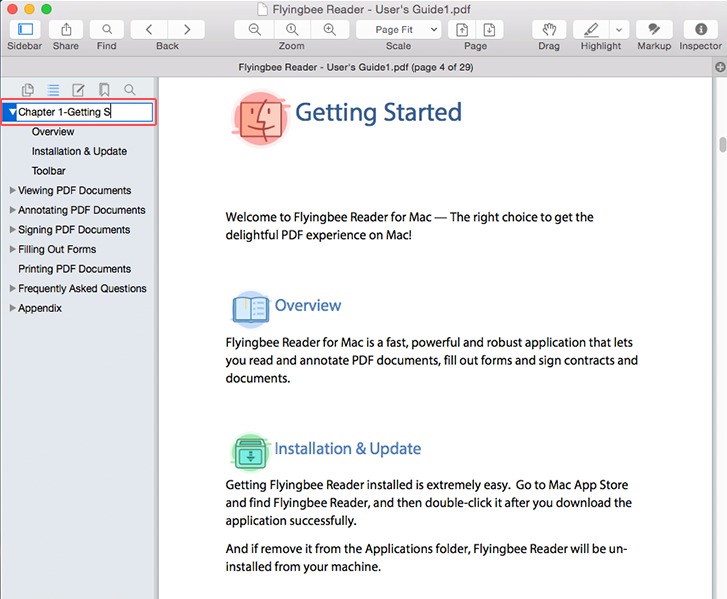Expand Signing PDF Documents triangle
Image resolution: width=727 pixels, height=599 pixels.
click(13, 229)
